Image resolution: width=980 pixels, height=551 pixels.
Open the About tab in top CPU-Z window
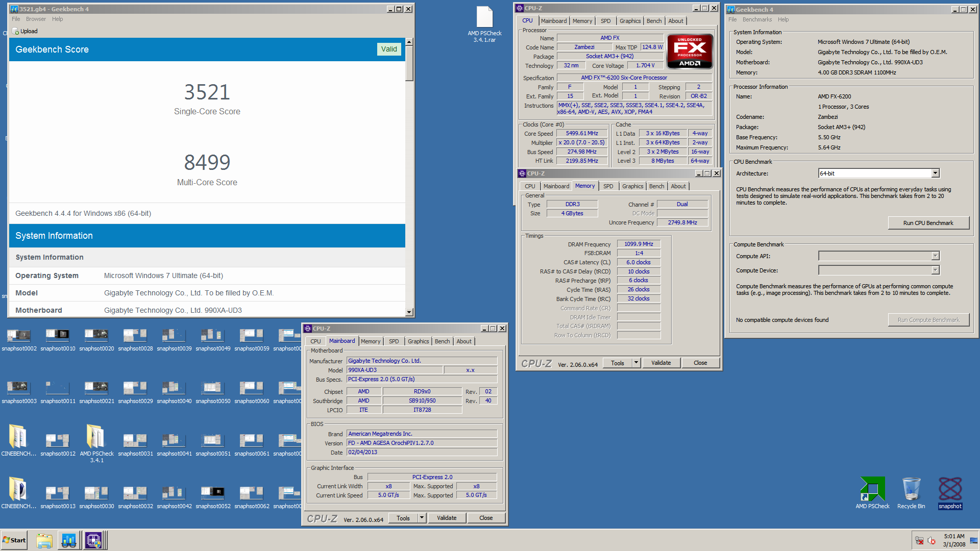[676, 21]
